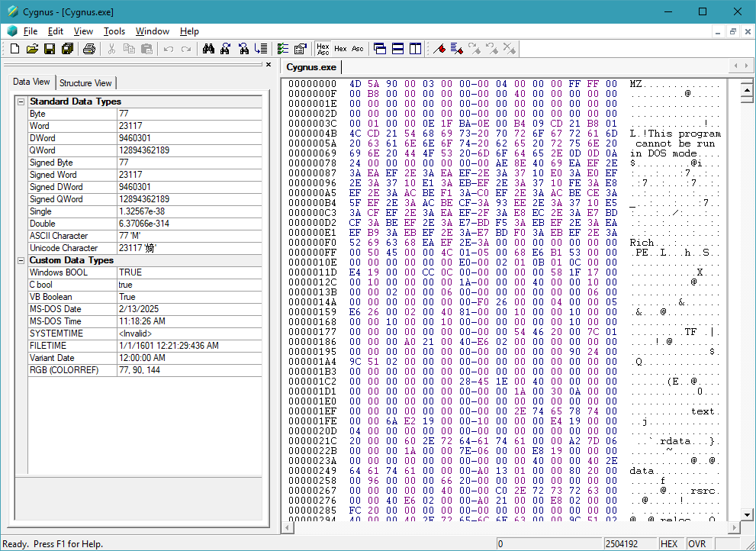
Task: Minimize the inner document window
Action: click(718, 32)
